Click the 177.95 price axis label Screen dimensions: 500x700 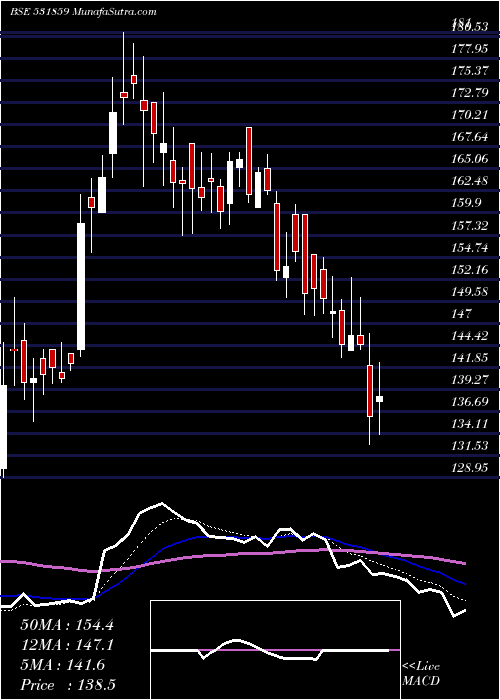(470, 49)
